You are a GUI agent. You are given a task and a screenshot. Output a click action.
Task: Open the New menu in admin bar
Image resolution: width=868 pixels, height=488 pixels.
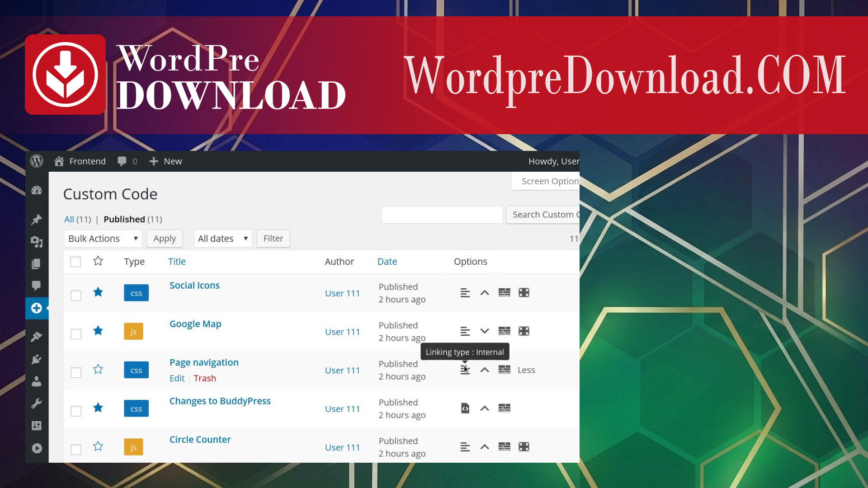[x=165, y=161]
